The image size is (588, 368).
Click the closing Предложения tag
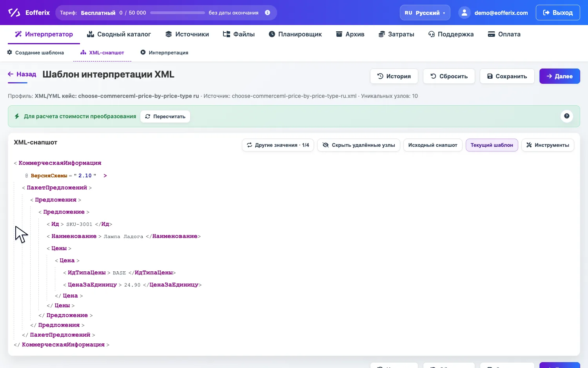(59, 325)
